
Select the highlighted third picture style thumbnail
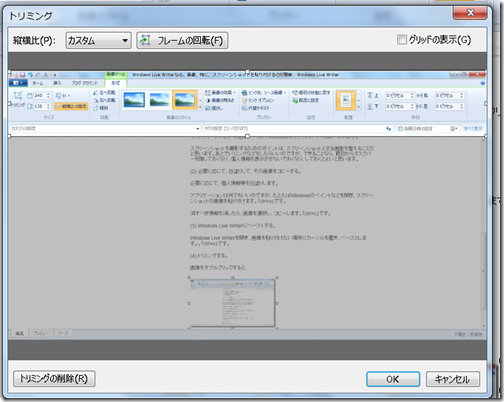185,100
